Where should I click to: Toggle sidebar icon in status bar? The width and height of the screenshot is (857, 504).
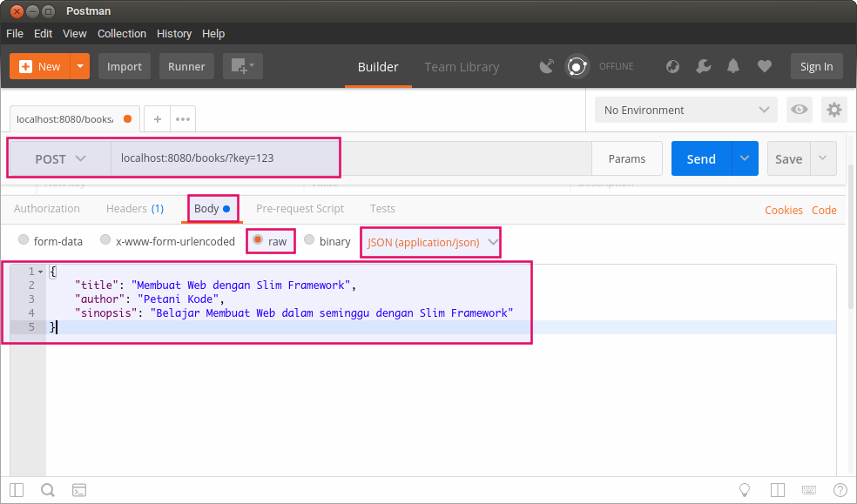[17, 490]
